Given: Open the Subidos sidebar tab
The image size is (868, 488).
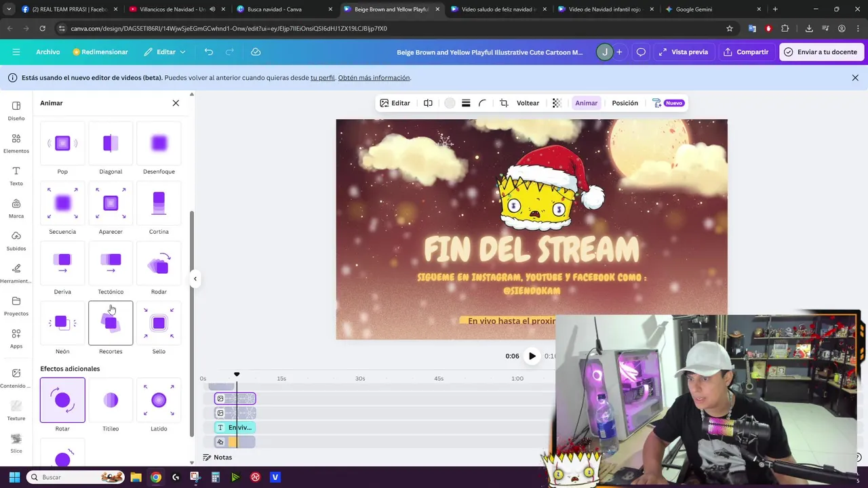Looking at the screenshot, I should pyautogui.click(x=16, y=241).
